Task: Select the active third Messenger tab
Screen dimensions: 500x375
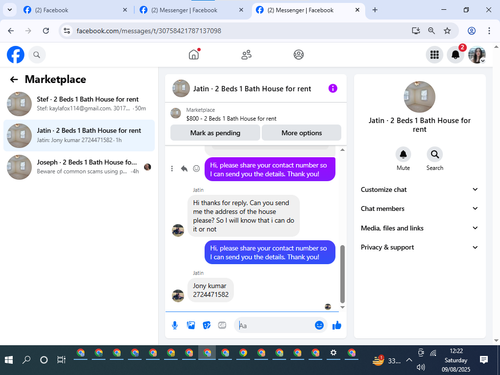Action: point(308,10)
